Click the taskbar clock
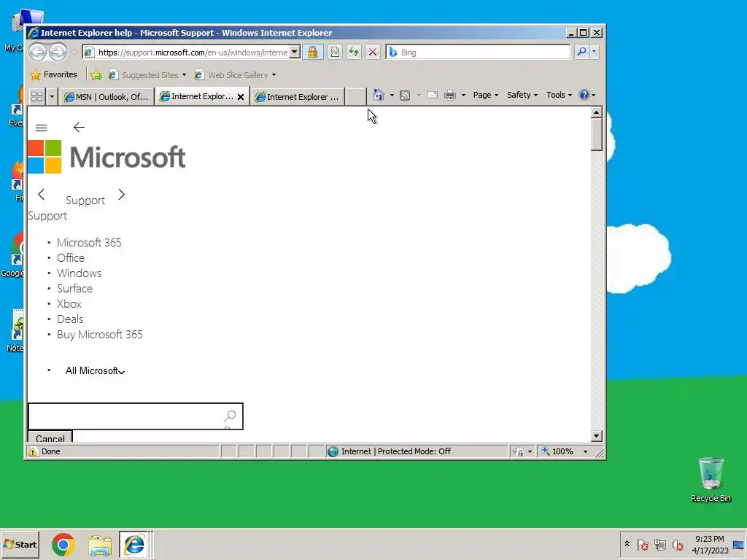747x560 pixels. tap(710, 544)
